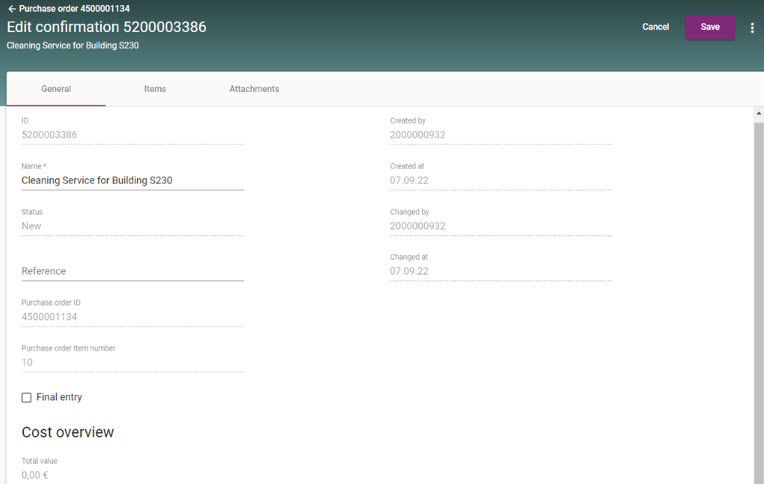Viewport: 764px width, 485px height.
Task: Save the confirmation with Save button
Action: (709, 27)
